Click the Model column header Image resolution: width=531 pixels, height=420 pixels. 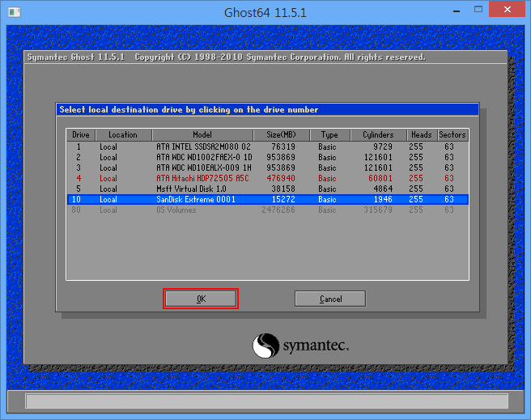tap(202, 134)
